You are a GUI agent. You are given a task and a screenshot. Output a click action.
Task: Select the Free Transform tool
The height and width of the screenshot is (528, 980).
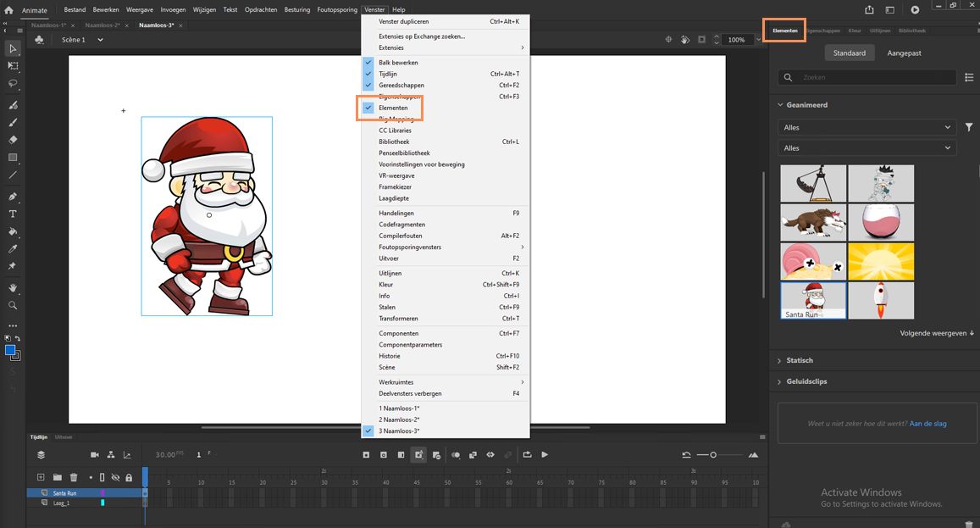tap(13, 66)
